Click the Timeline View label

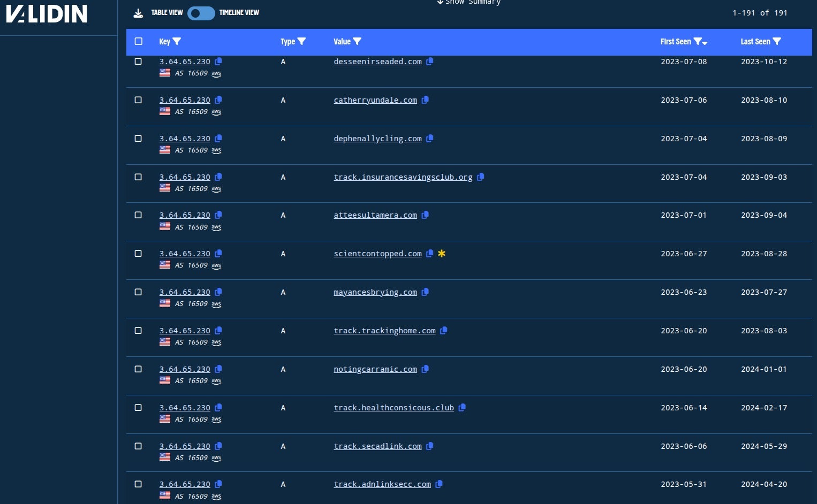(239, 13)
